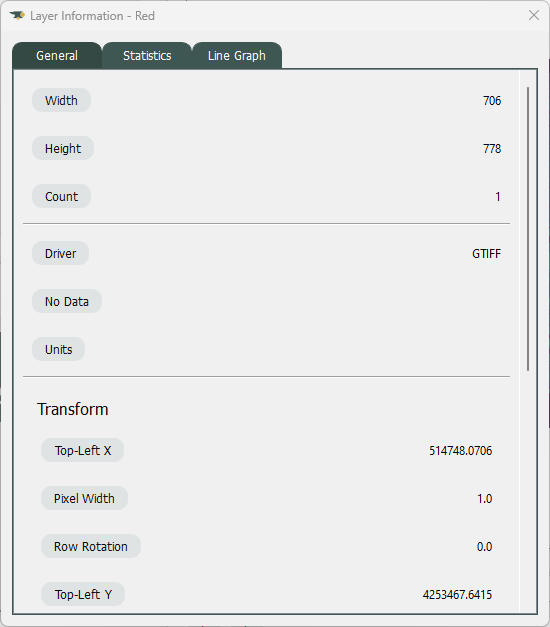Image resolution: width=550 pixels, height=627 pixels.
Task: Select the GTIFF driver value
Action: (486, 254)
